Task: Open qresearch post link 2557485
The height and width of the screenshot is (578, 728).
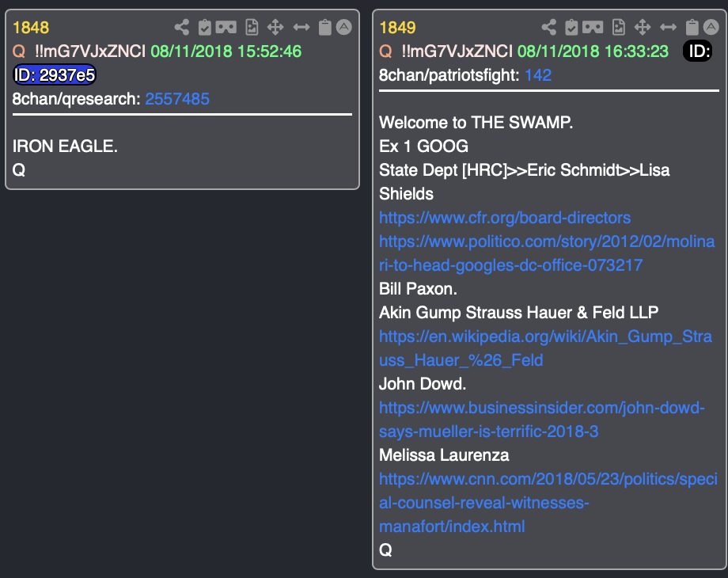Action: tap(177, 99)
